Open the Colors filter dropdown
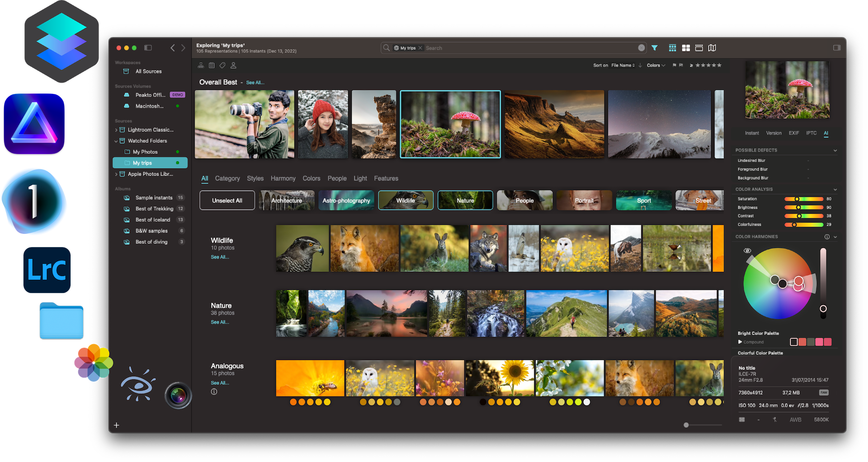 [x=655, y=65]
